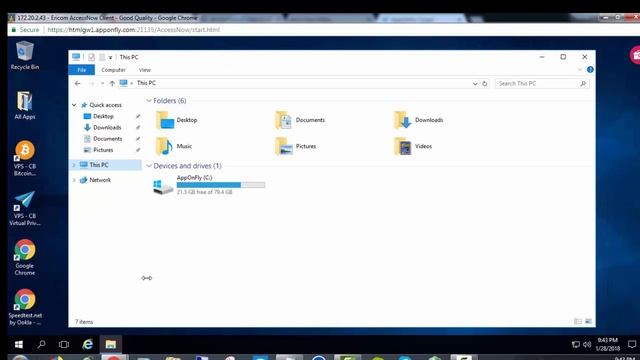
Task: Click the "7 items" status bar text
Action: (84, 322)
